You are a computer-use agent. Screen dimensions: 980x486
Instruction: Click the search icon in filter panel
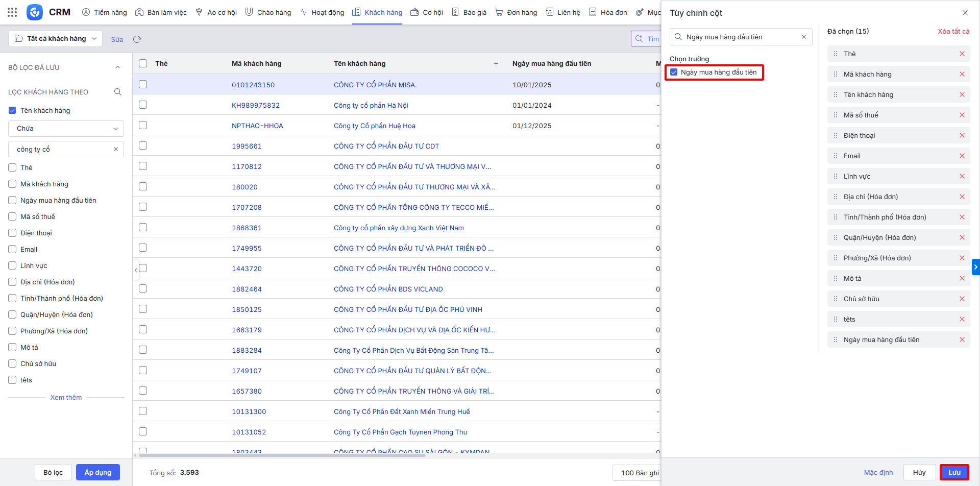(x=117, y=92)
